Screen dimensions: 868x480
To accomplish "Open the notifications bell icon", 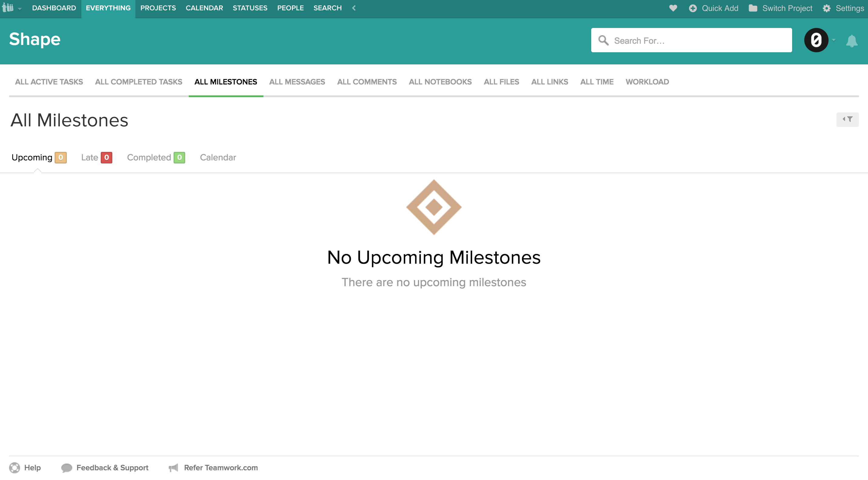I will (852, 41).
